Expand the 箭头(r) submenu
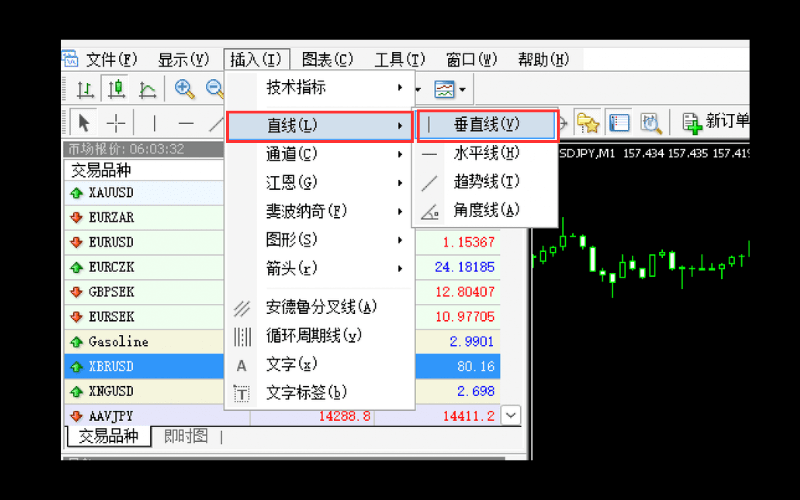Screen dimensions: 800x500 (319, 268)
